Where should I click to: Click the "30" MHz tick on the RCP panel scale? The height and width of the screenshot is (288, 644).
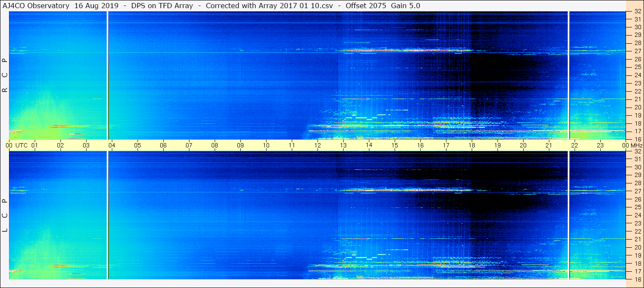(x=637, y=27)
